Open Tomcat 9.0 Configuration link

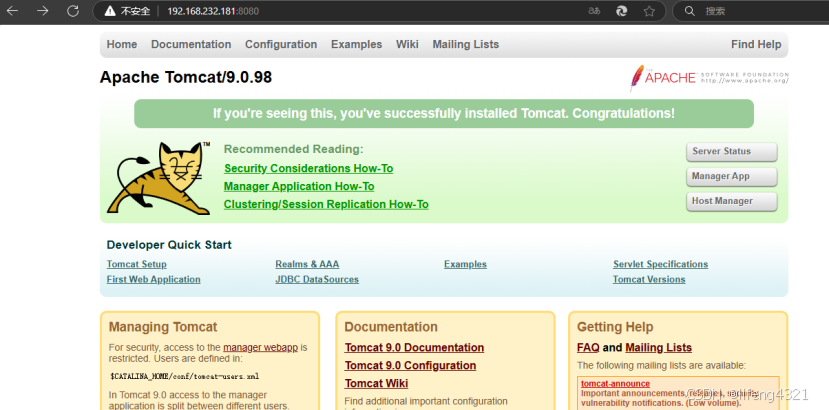click(410, 366)
